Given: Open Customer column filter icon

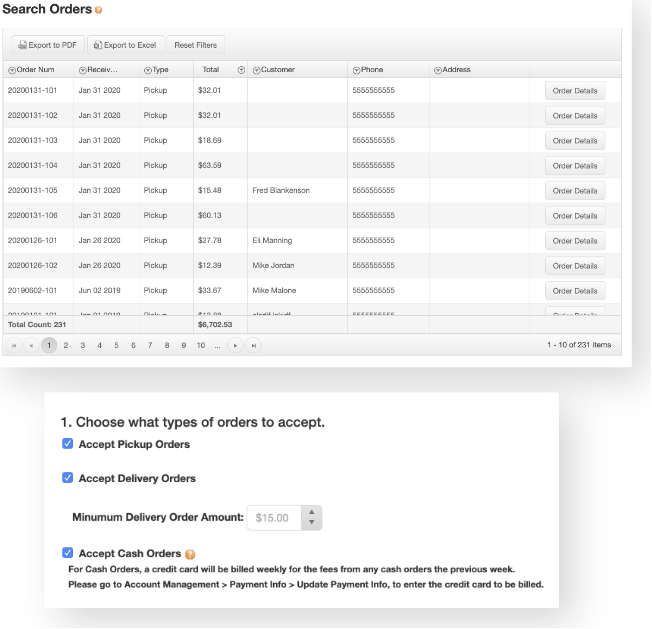Looking at the screenshot, I should pyautogui.click(x=256, y=70).
